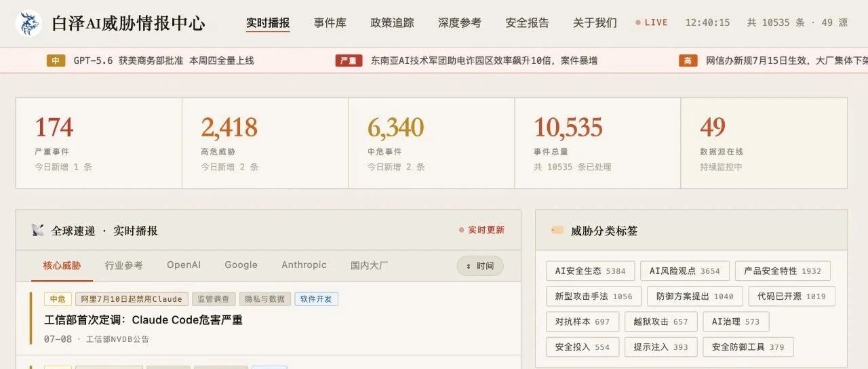Switch to the OpenAI tab

pyautogui.click(x=184, y=265)
